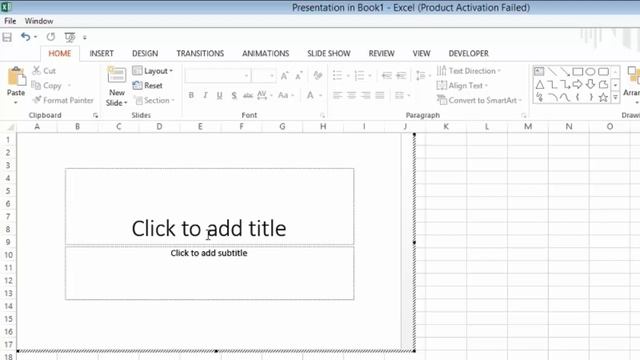Open the Window menu
This screenshot has height=360, width=640.
(39, 21)
